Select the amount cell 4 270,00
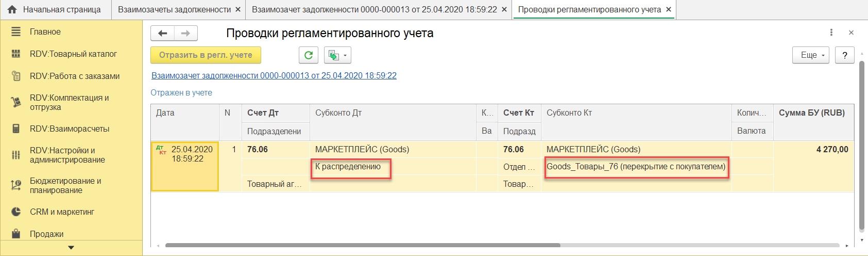Image resolution: width=868 pixels, height=256 pixels. point(813,149)
